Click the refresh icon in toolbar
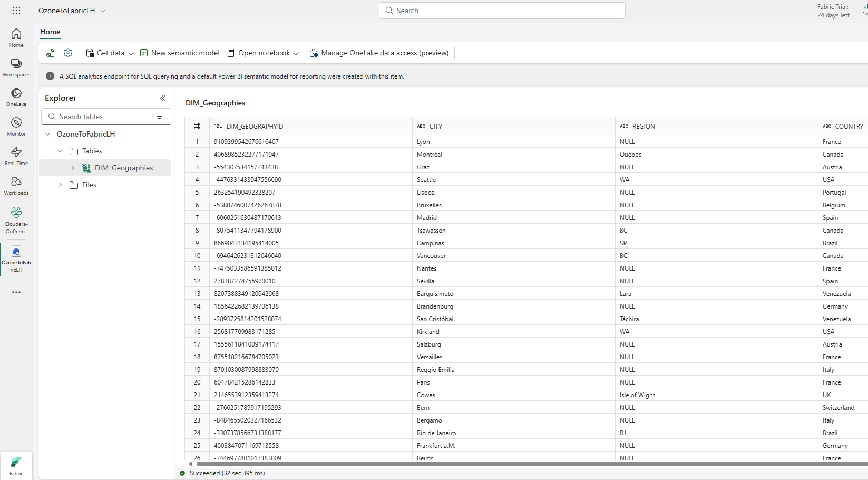 pos(51,53)
